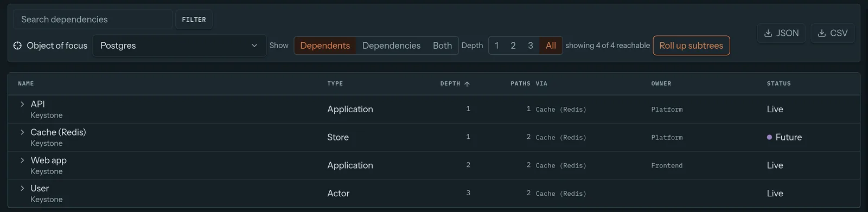This screenshot has width=868, height=212.
Task: Set depth to 2
Action: 513,46
